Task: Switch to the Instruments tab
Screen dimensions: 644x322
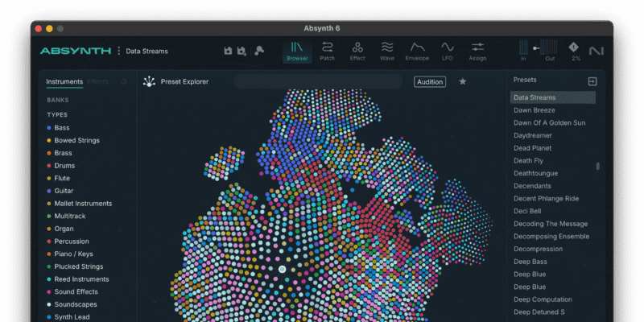Action: pos(64,82)
